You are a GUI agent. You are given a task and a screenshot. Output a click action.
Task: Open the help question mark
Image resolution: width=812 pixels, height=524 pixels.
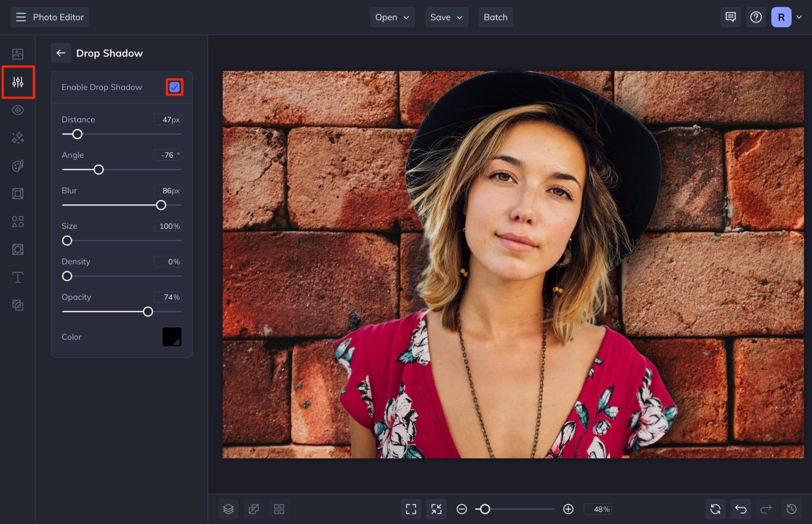click(756, 17)
